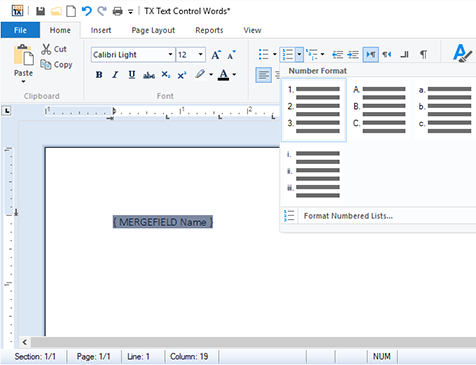Click the structured multilevel list icon
476x365 pixels.
click(x=312, y=54)
